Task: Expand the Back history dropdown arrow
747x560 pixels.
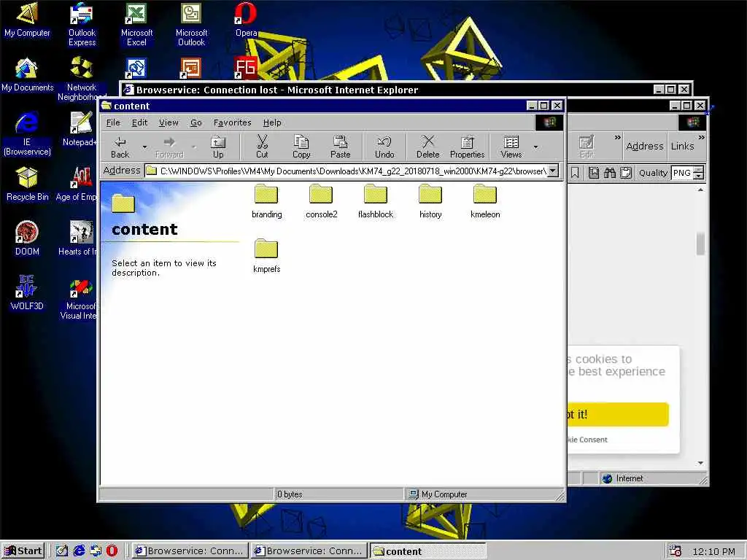Action: tap(144, 147)
